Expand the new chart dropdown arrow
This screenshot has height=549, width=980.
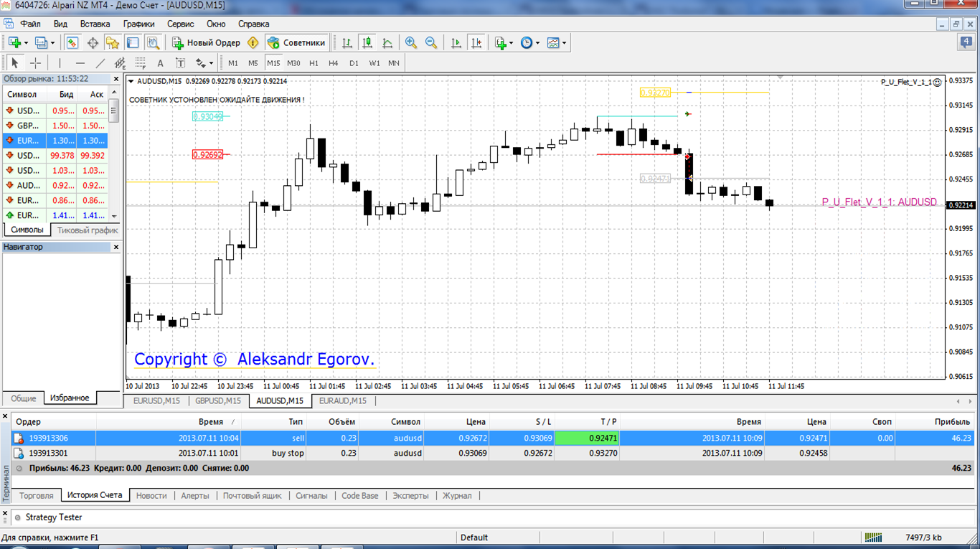point(26,43)
